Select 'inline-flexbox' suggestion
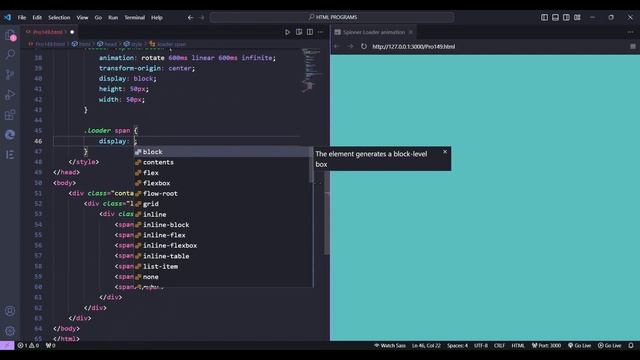 click(x=223, y=246)
